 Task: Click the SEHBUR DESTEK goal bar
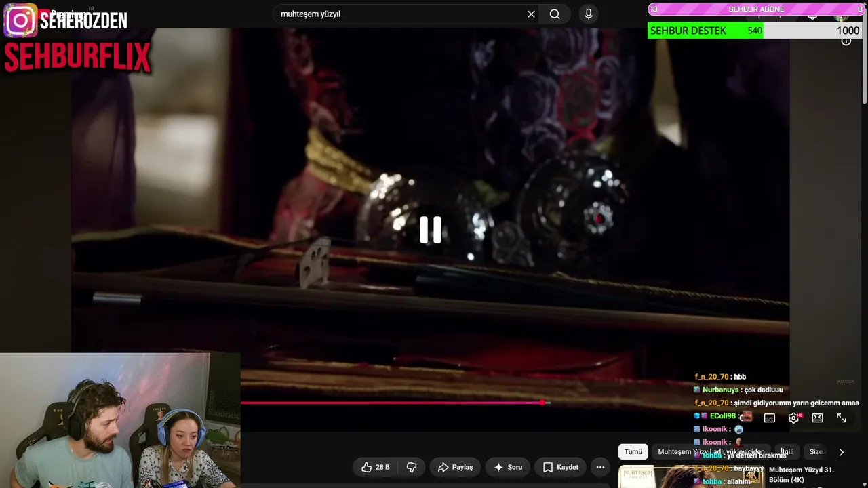pyautogui.click(x=755, y=30)
